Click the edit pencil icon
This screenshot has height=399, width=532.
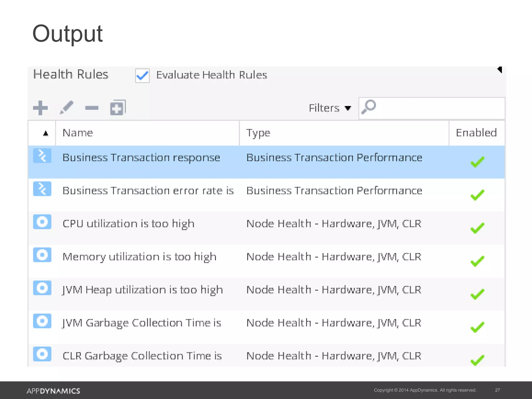coord(66,107)
